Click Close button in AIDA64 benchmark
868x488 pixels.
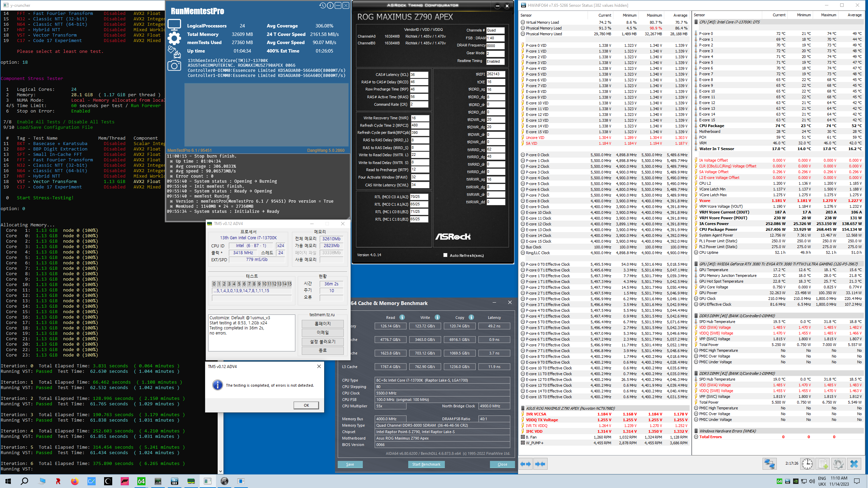click(502, 464)
